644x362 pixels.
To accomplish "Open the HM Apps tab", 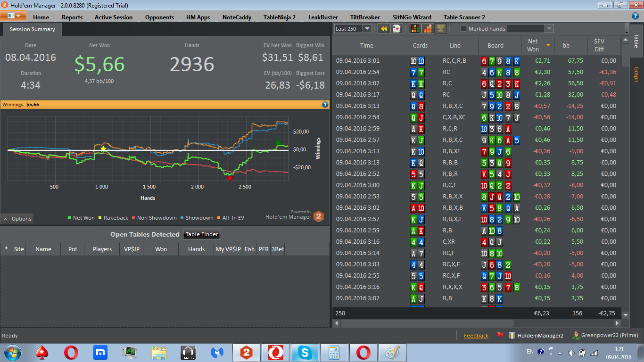I will pos(198,17).
